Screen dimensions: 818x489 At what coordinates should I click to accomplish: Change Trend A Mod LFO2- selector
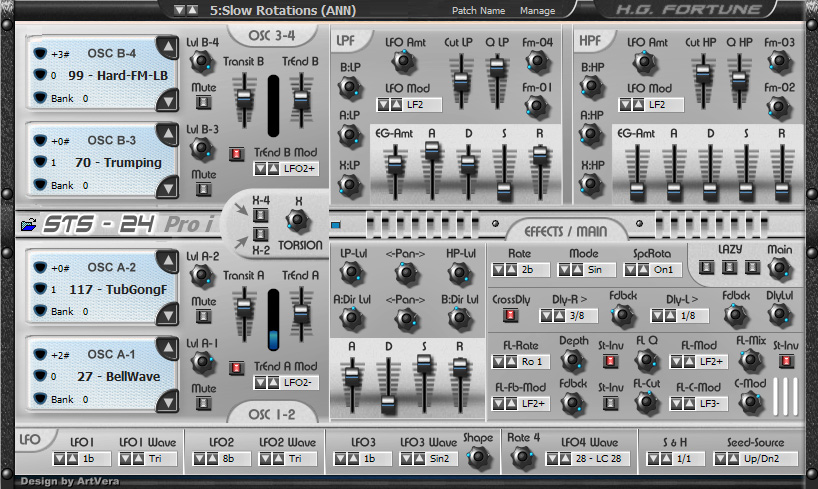point(286,383)
